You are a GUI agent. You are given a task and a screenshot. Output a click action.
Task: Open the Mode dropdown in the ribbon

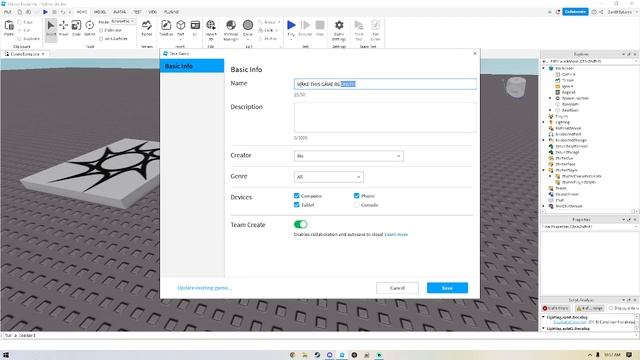pos(123,21)
